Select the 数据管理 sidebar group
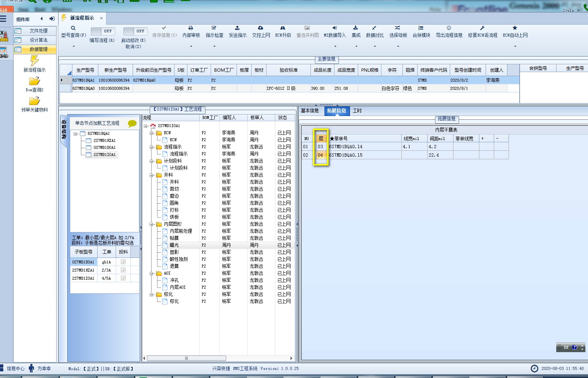This screenshot has width=588, height=378. 35,50
